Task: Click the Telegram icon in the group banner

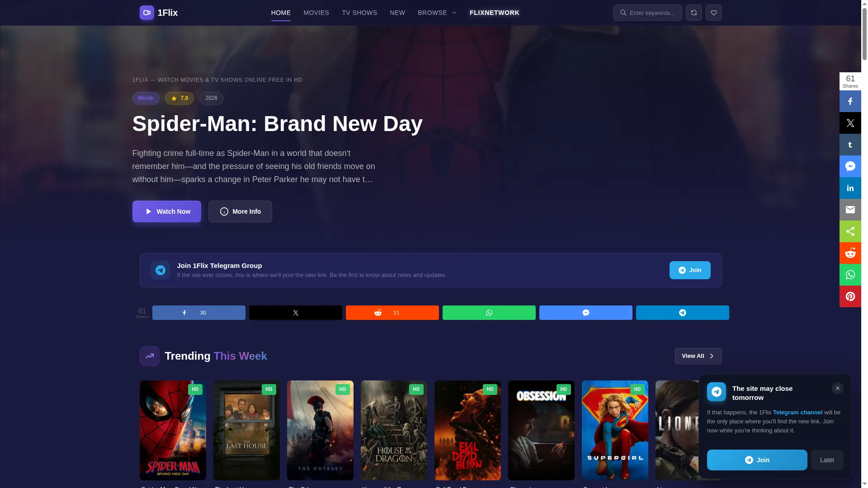Action: point(160,270)
